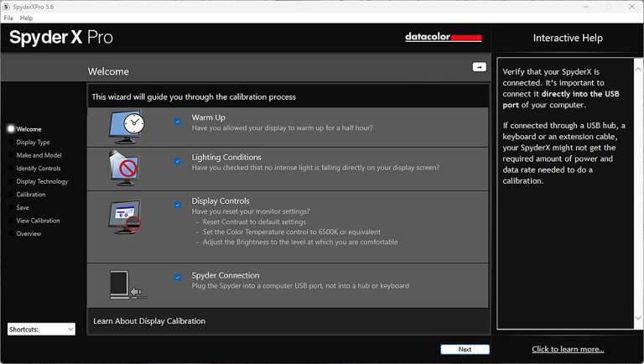The height and width of the screenshot is (364, 644).
Task: Select Display Technology in the sidebar
Action: [x=42, y=181]
